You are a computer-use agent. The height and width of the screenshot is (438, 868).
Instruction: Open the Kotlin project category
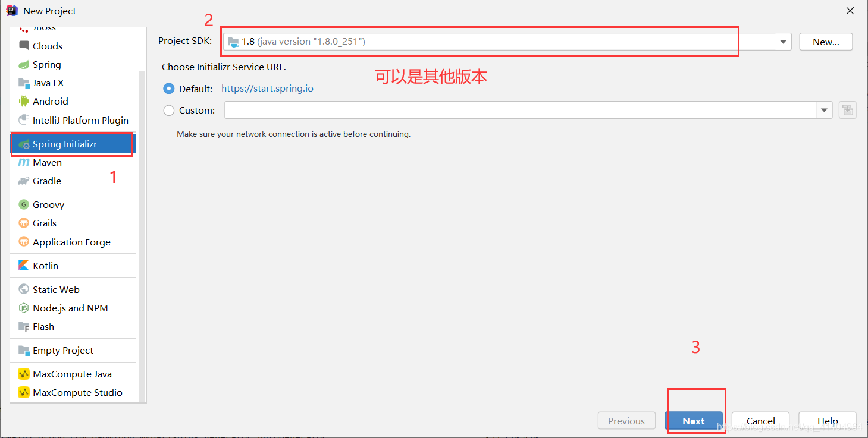(x=45, y=266)
